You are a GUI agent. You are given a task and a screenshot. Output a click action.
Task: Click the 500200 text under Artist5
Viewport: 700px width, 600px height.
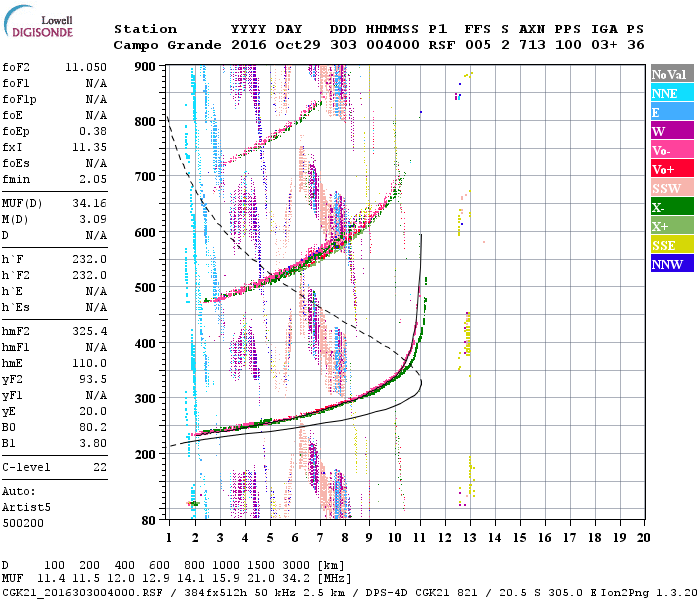[x=23, y=523]
